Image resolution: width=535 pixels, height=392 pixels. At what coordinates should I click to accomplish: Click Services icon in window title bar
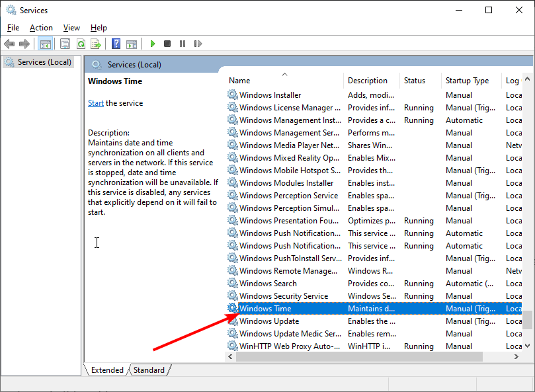[x=11, y=10]
